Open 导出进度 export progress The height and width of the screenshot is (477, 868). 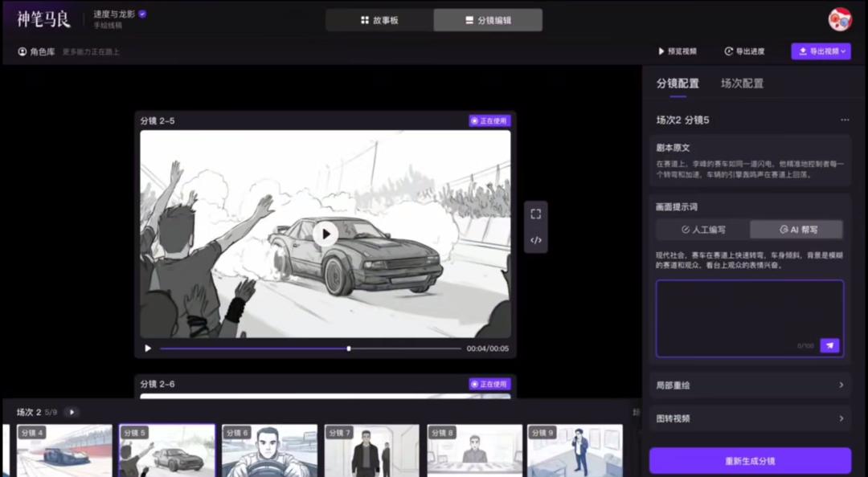coord(744,51)
